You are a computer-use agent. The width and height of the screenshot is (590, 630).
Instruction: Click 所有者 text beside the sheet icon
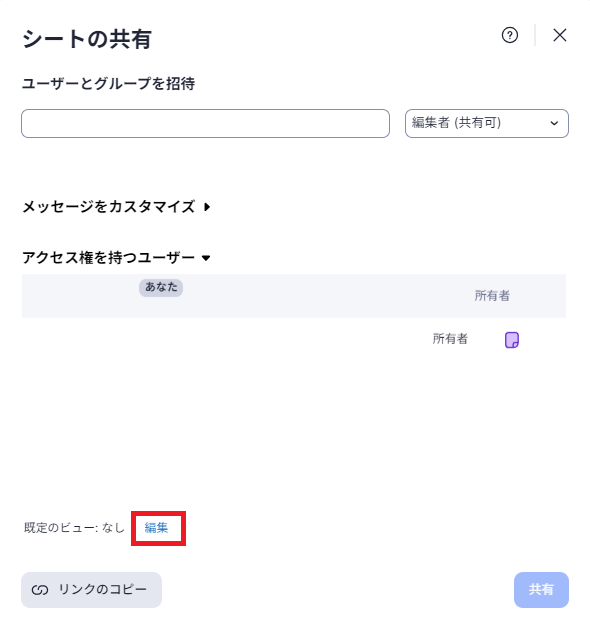[450, 339]
